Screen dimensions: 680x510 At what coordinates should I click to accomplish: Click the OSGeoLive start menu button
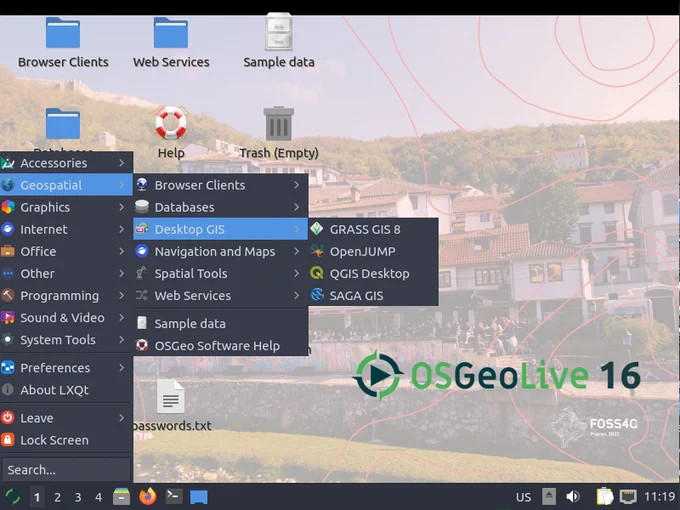[13, 496]
